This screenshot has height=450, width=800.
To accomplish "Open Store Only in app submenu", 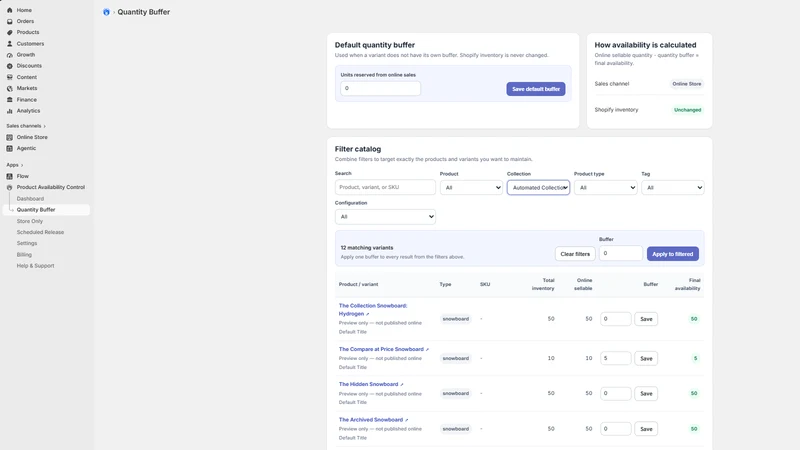I will 30,221.
